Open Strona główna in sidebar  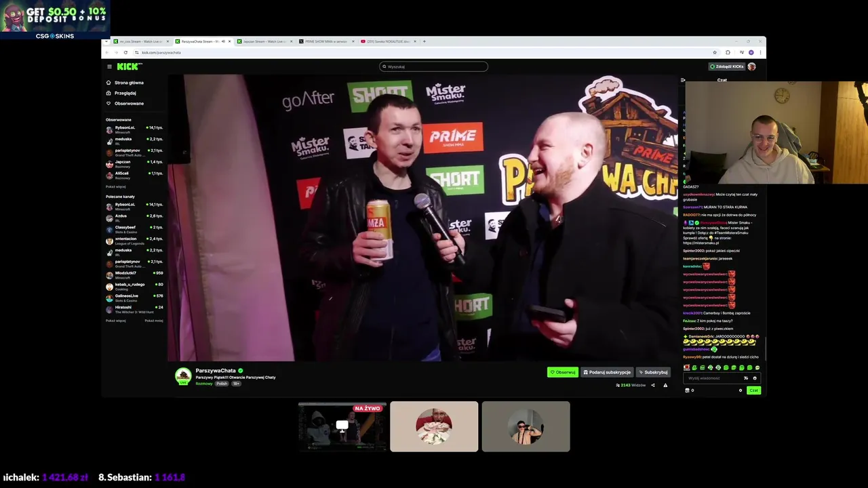[125, 83]
